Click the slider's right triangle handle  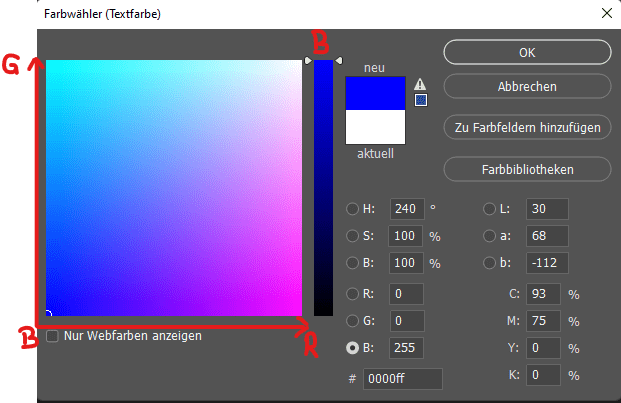tap(339, 60)
